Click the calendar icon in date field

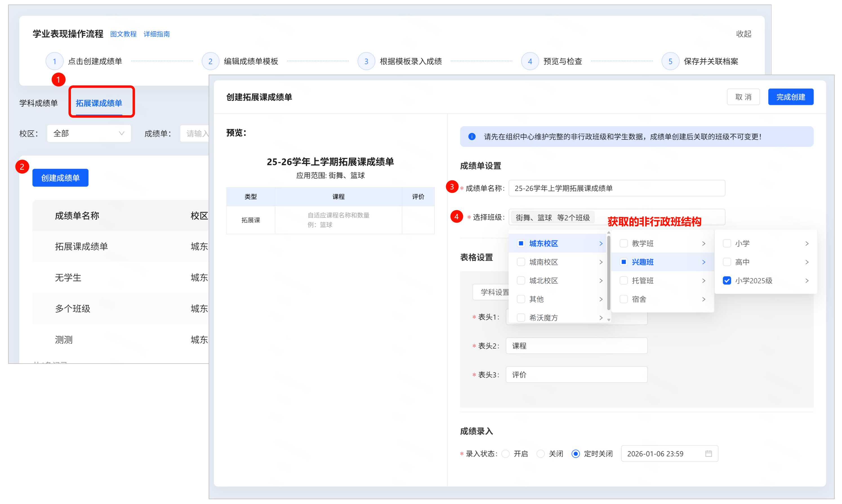(708, 453)
